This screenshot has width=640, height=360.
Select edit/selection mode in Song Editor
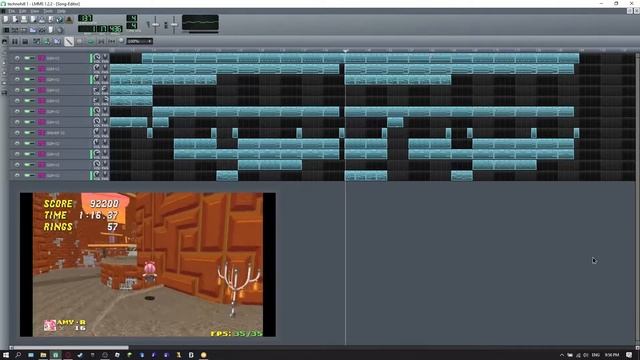79,41
